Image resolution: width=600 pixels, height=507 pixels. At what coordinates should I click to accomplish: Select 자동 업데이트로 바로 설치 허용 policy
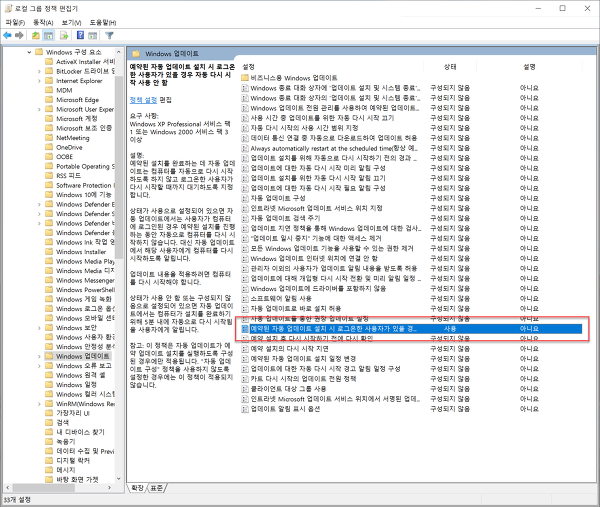[x=295, y=308]
